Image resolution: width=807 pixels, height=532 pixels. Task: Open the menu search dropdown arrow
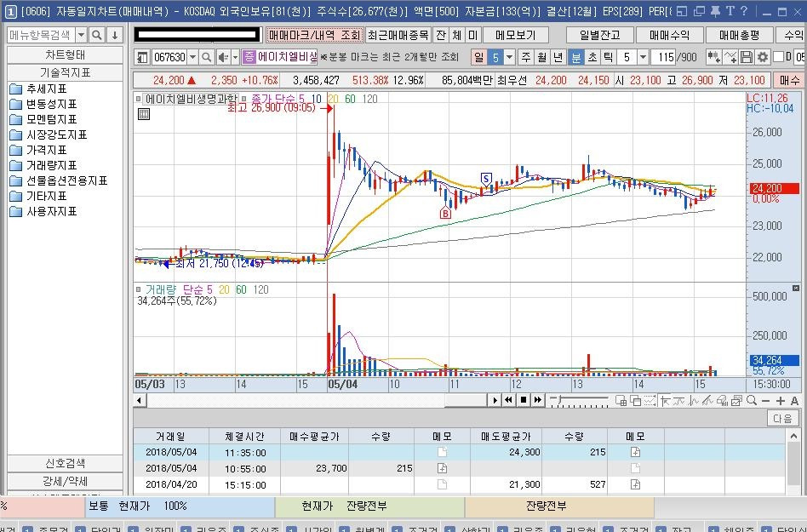[82, 35]
